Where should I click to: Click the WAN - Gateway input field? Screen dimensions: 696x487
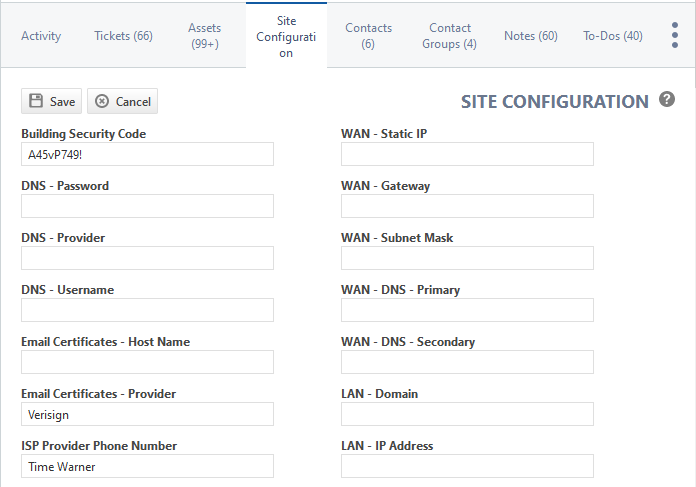coord(467,206)
